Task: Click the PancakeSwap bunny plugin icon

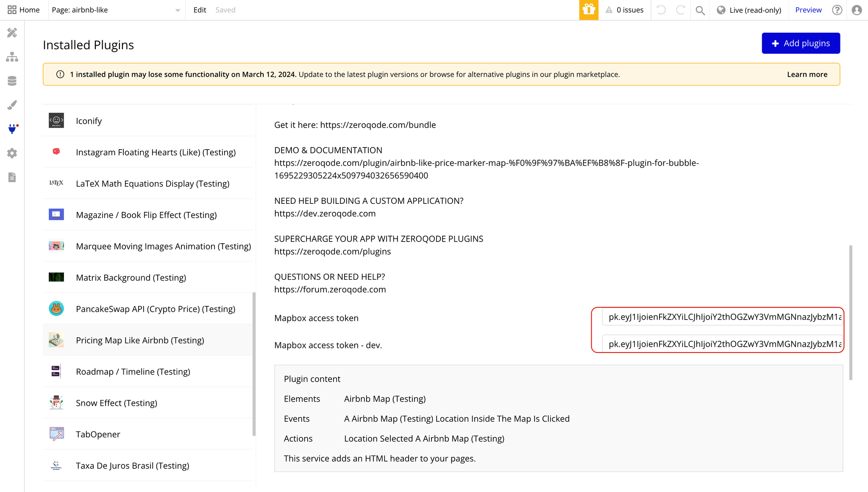Action: (x=56, y=309)
